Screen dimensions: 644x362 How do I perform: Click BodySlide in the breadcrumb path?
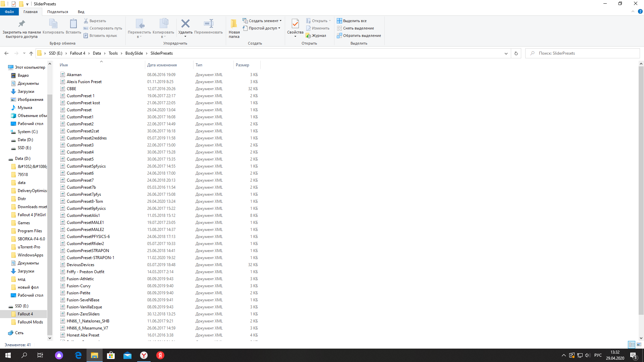click(134, 53)
